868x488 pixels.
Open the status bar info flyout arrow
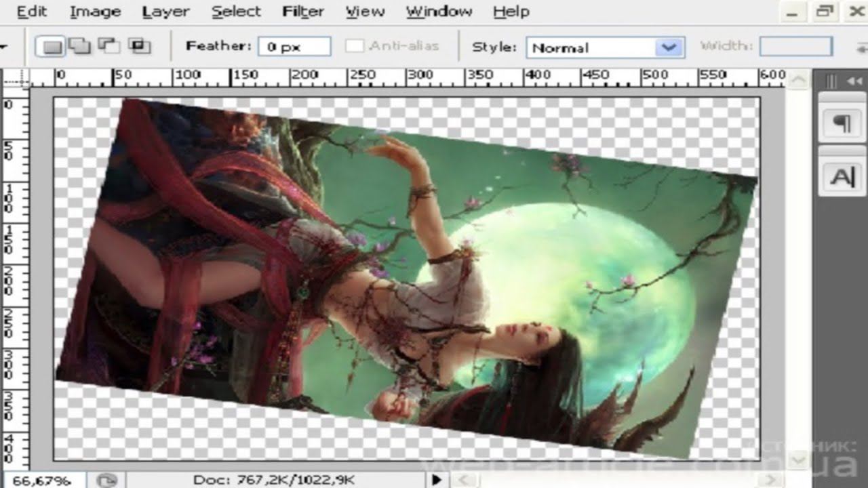point(437,480)
